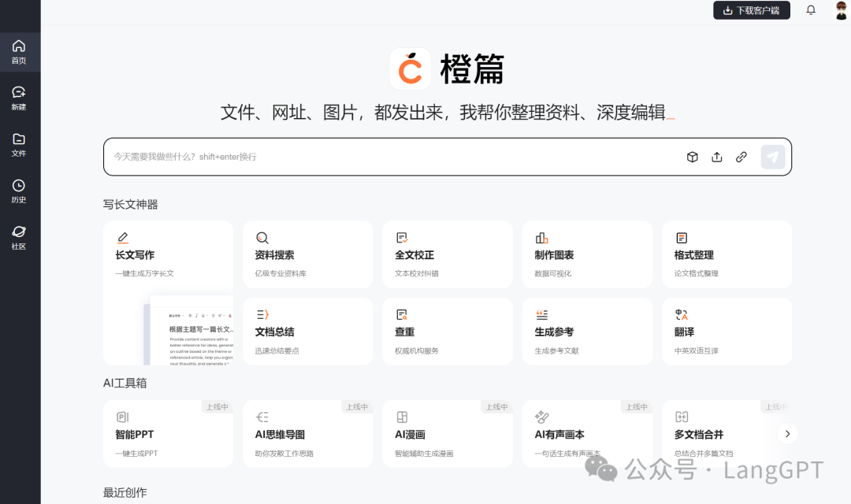Viewport: 851px width, 504px height.
Task: Click the 全文校正 icon
Action: (x=402, y=238)
